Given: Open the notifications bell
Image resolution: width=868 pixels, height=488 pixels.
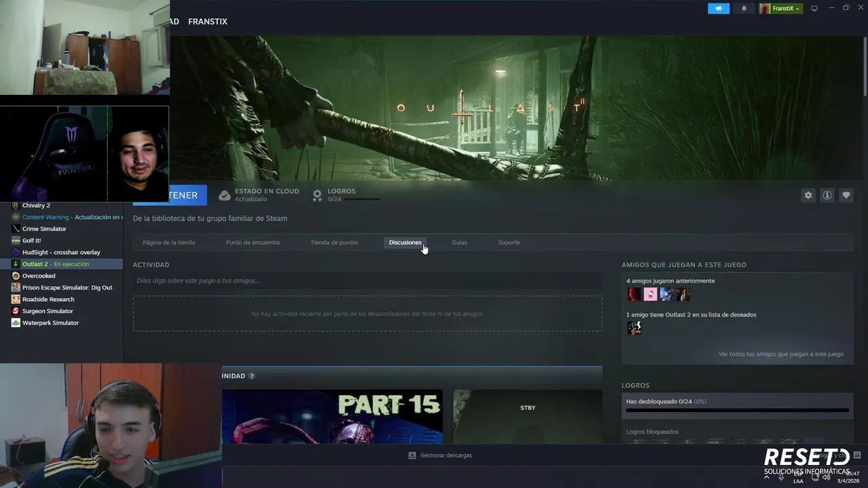Looking at the screenshot, I should (x=744, y=8).
